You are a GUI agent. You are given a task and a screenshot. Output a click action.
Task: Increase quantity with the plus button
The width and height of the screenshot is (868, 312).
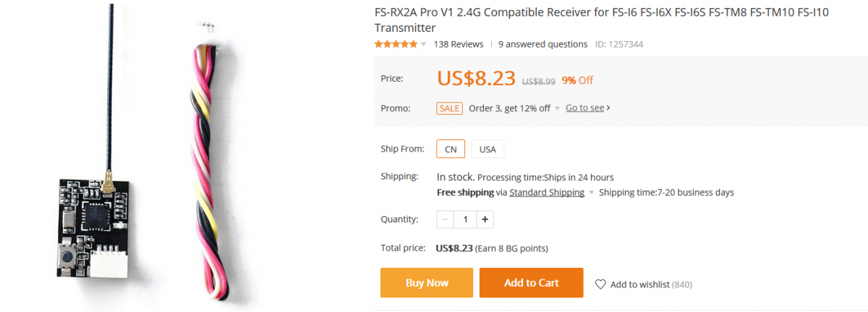(485, 219)
